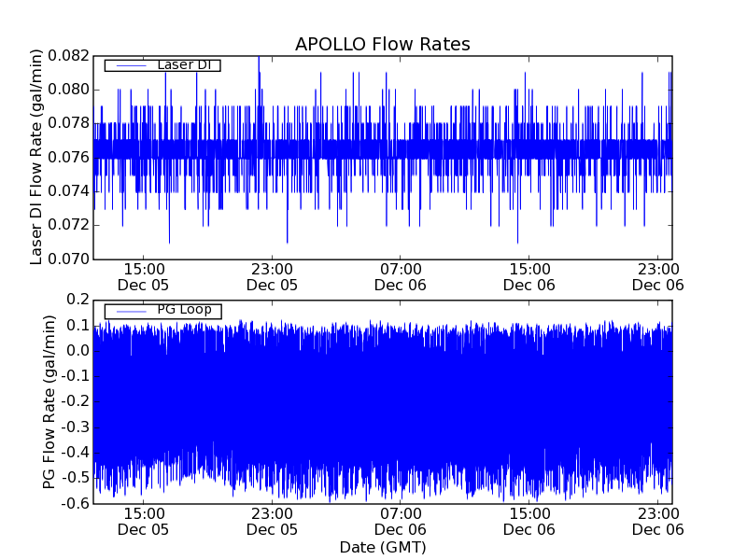
Task: Select the "Laser DI" legend label
Action: point(184,64)
